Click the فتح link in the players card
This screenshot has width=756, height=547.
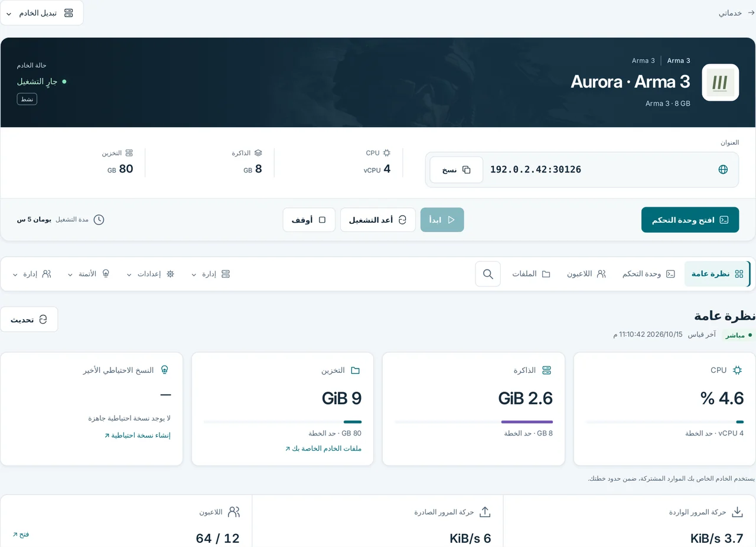coord(21,534)
